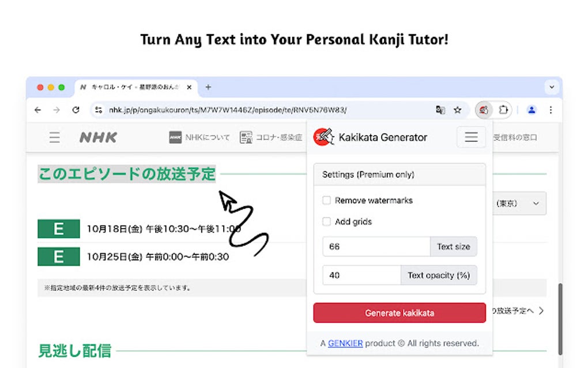Expand the 東京 region dropdown

[x=520, y=204]
